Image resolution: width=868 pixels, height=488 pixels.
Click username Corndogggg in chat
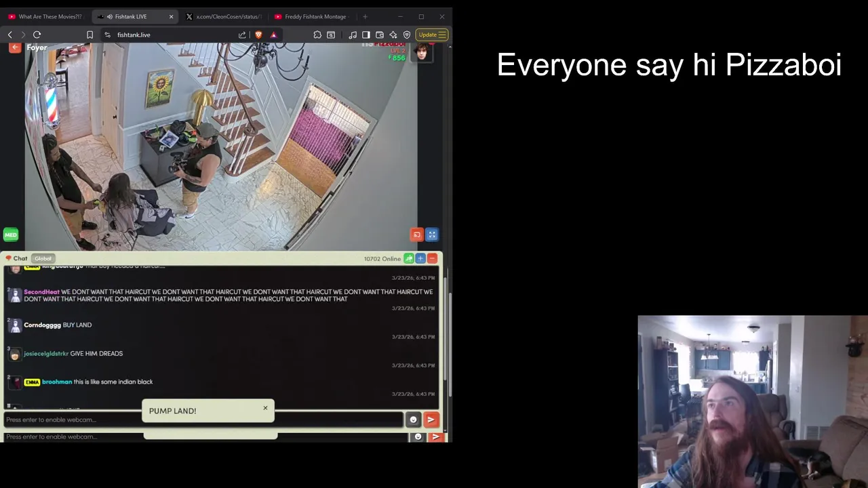(42, 325)
